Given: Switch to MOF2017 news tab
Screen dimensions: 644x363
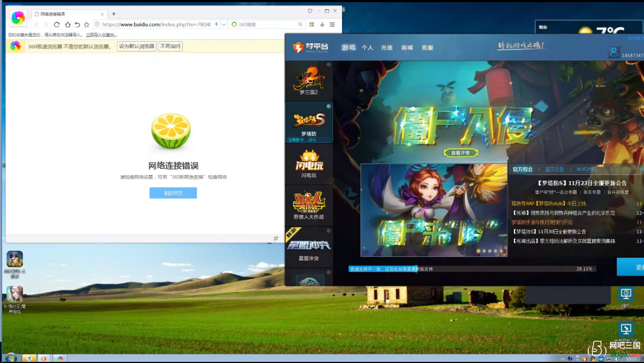Looking at the screenshot, I should [x=587, y=169].
